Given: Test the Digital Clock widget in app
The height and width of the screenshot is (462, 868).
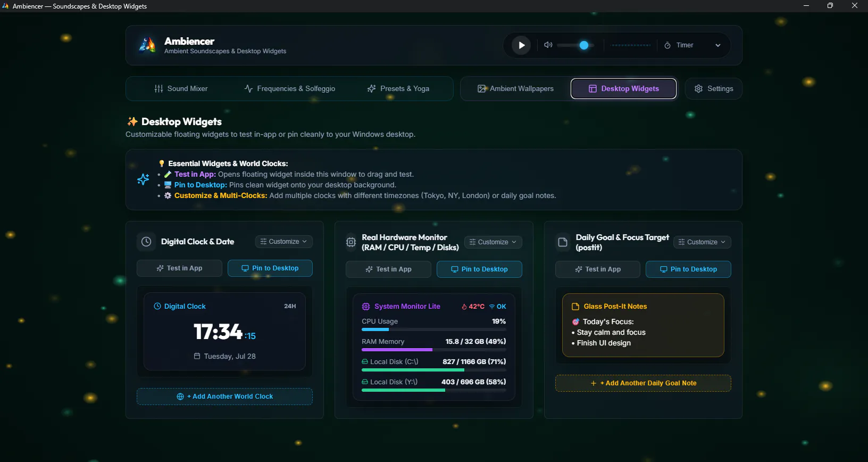Looking at the screenshot, I should click(179, 268).
